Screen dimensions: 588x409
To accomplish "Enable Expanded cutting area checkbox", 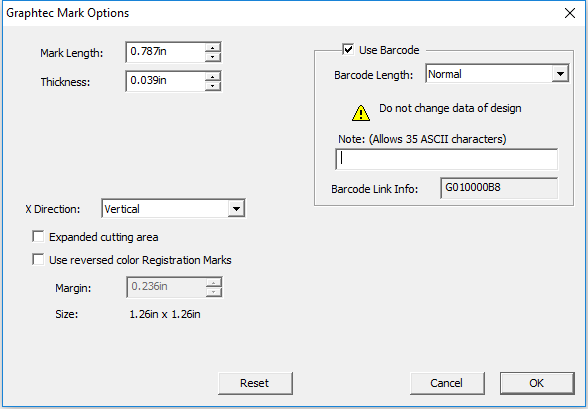I will (38, 237).
